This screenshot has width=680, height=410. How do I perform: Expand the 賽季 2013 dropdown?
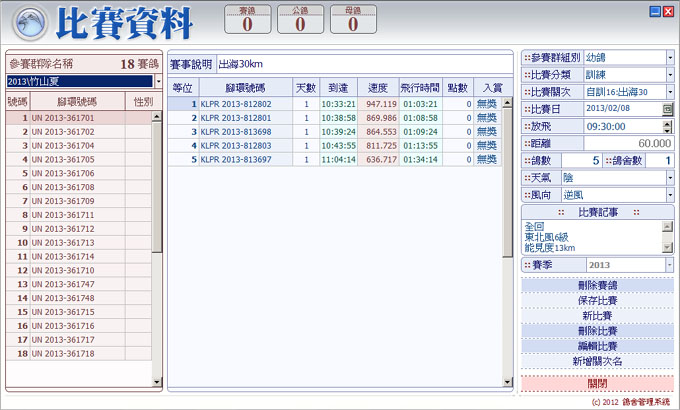pos(670,265)
